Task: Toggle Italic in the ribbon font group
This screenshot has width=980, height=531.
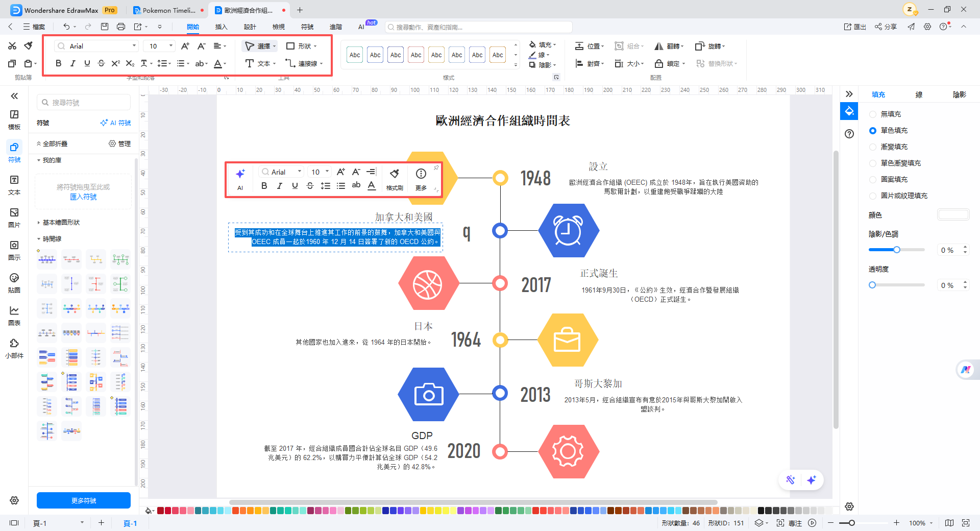Action: coord(72,63)
